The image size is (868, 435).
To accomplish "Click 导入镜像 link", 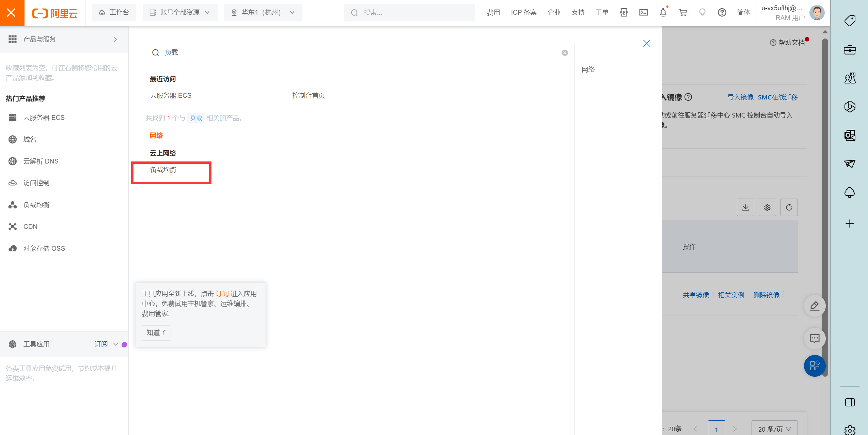I will pos(740,97).
